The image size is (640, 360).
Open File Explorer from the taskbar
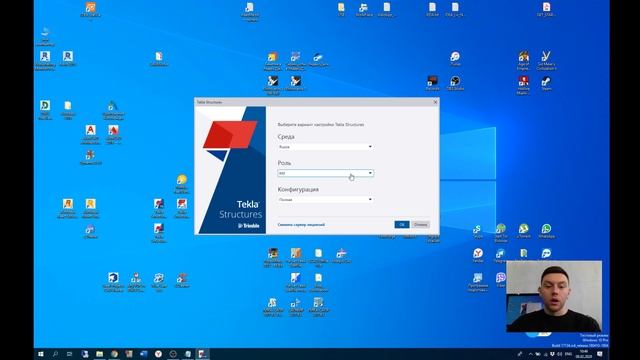[x=99, y=354]
